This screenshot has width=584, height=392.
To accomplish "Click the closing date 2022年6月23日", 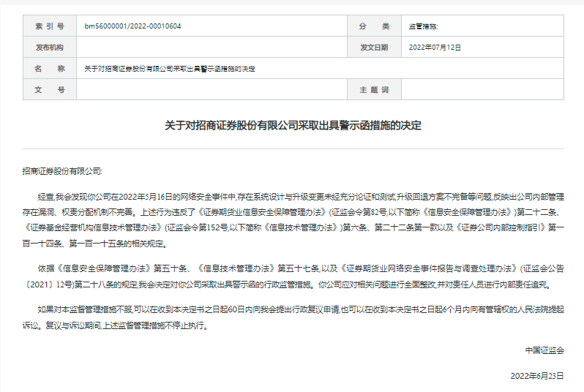I will (x=537, y=376).
